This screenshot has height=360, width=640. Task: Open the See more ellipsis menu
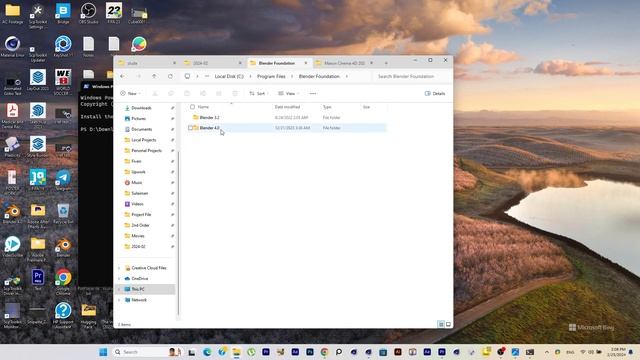[313, 93]
